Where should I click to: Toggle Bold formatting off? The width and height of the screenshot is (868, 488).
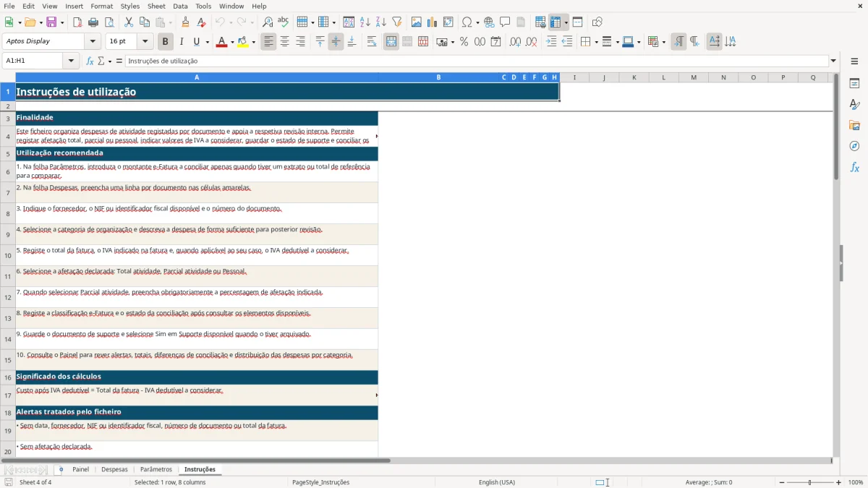(165, 42)
